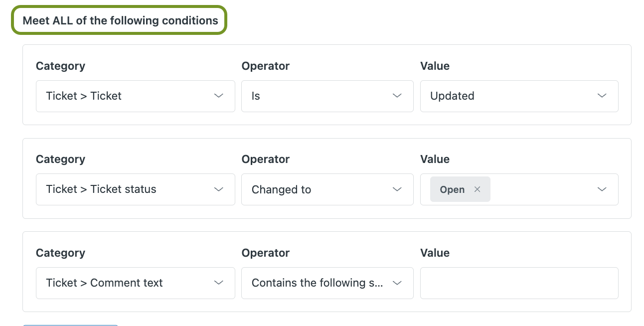Click the "Open" text on the status tag
This screenshot has height=326, width=644.
tap(452, 189)
